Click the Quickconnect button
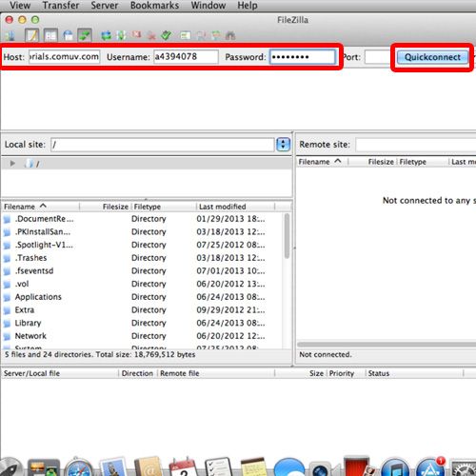The image size is (476, 476). tap(432, 57)
